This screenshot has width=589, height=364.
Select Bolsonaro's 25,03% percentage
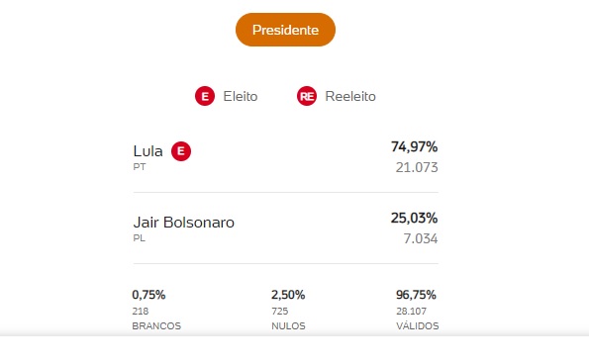point(415,218)
